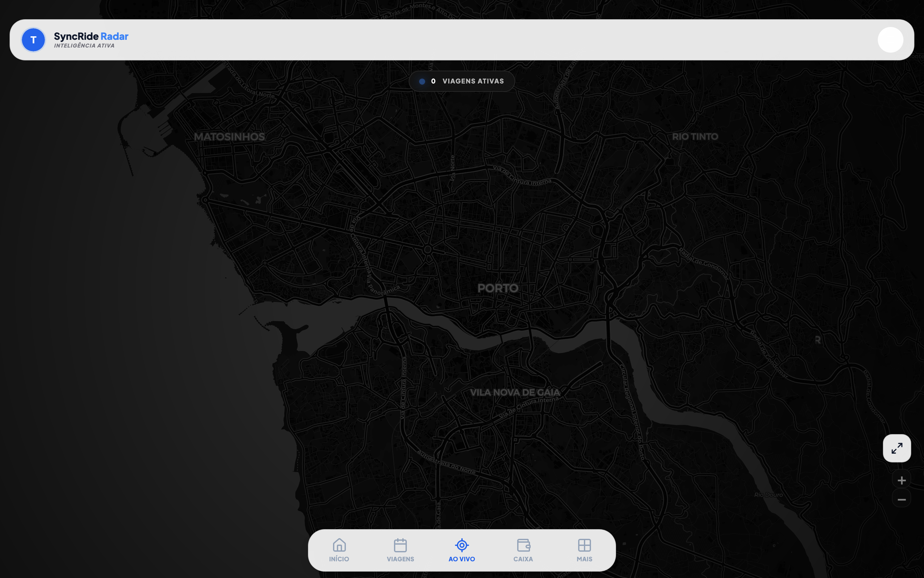
Task: Open the Início home tab
Action: pyautogui.click(x=339, y=550)
